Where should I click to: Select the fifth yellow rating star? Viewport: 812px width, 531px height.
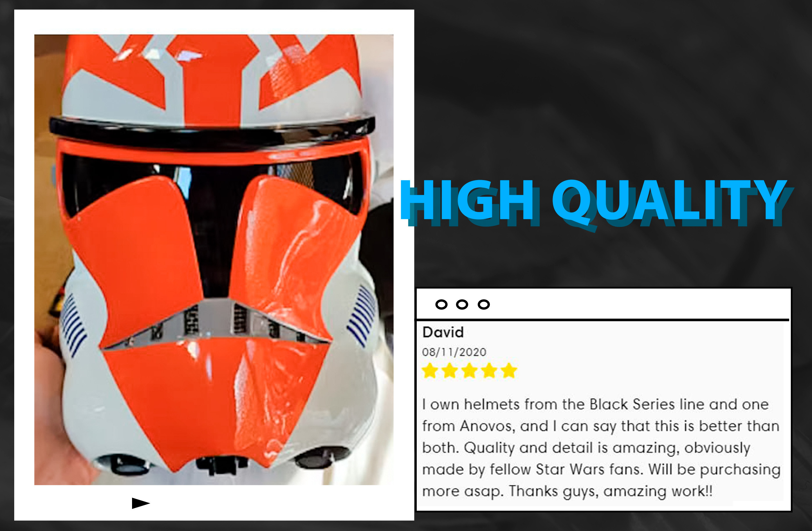pos(509,371)
